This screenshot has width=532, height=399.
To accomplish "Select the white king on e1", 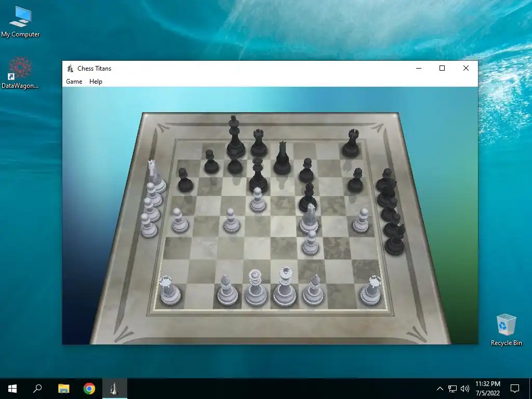I will tap(285, 287).
